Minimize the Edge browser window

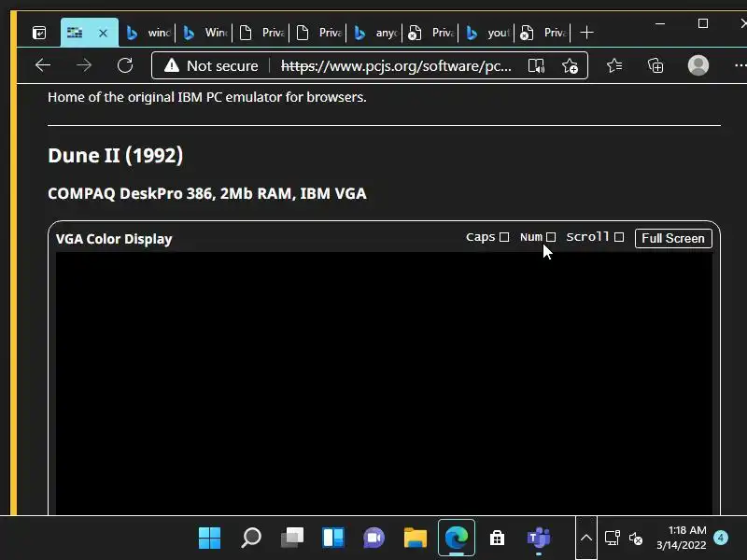coord(660,23)
